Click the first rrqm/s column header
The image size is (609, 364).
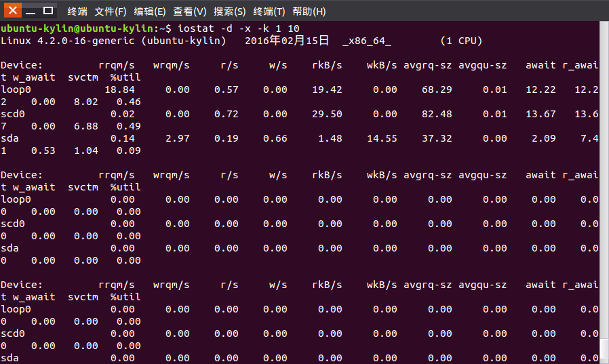click(x=117, y=65)
